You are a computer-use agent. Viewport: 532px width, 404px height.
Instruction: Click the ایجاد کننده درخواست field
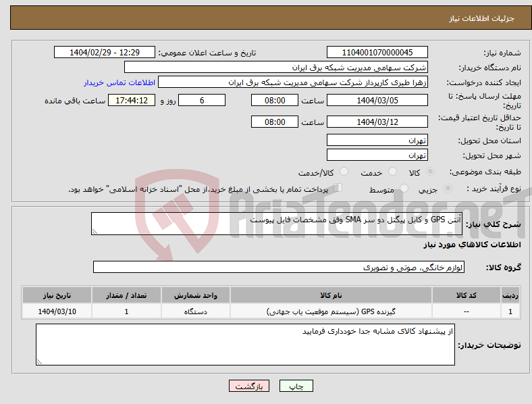[293, 82]
